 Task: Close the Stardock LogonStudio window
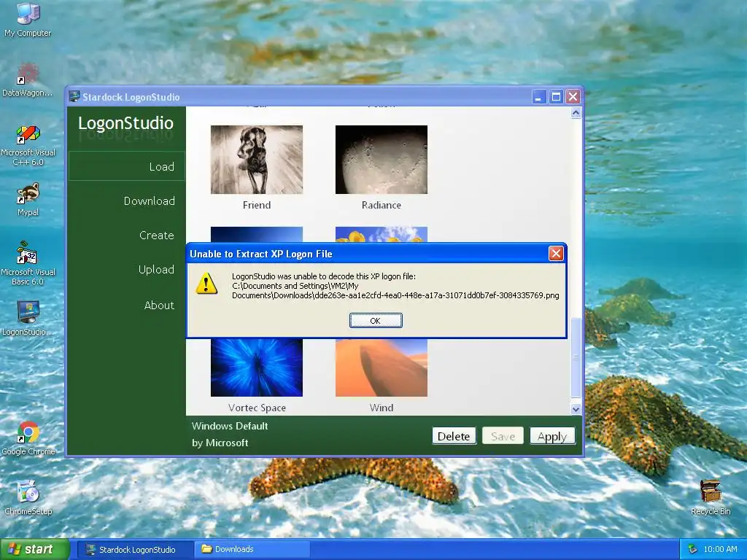tap(573, 97)
